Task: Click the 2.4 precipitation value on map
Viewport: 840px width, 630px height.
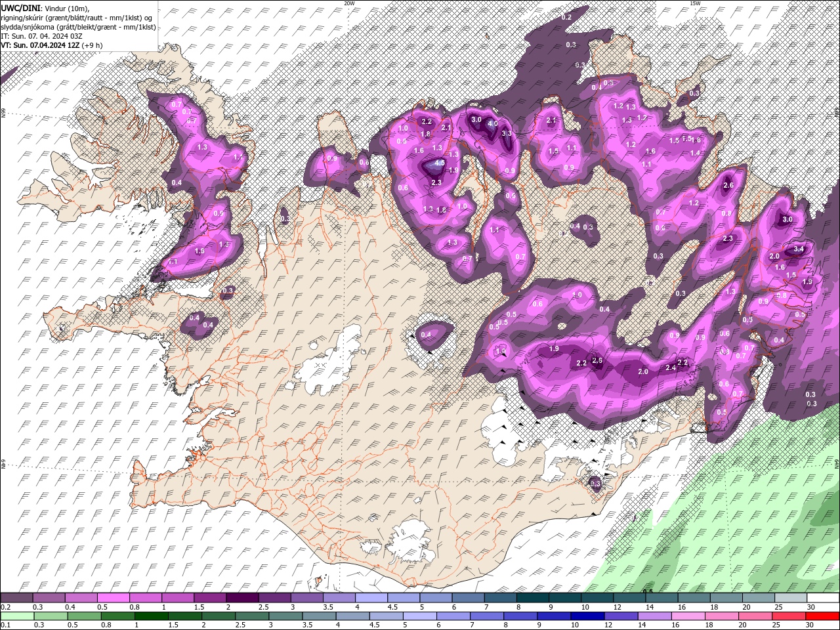Action: click(x=670, y=368)
